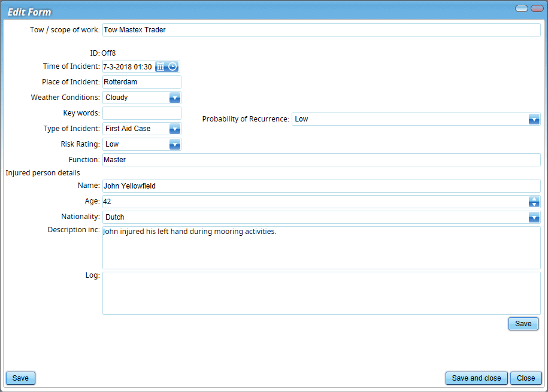Expand the Weather Conditions dropdown
Viewport: 548px width, 392px height.
(175, 98)
